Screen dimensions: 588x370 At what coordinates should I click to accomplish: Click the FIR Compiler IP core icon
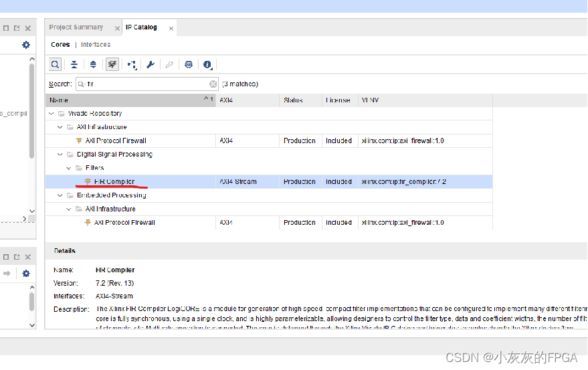[x=88, y=181]
